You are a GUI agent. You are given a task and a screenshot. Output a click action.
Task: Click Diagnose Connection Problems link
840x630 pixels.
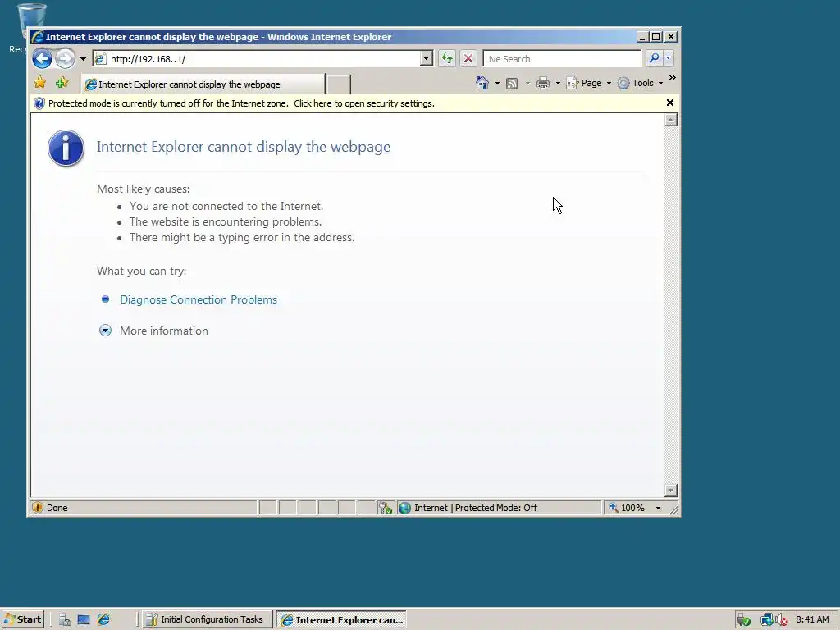199,299
